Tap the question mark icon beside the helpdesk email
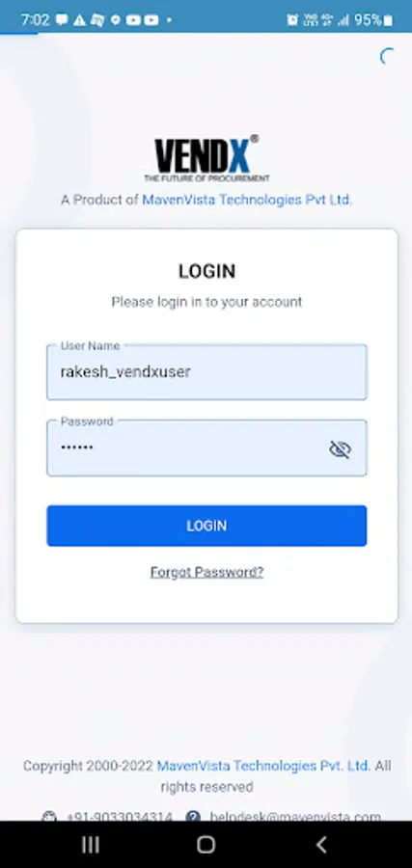412x868 pixels. [x=193, y=817]
